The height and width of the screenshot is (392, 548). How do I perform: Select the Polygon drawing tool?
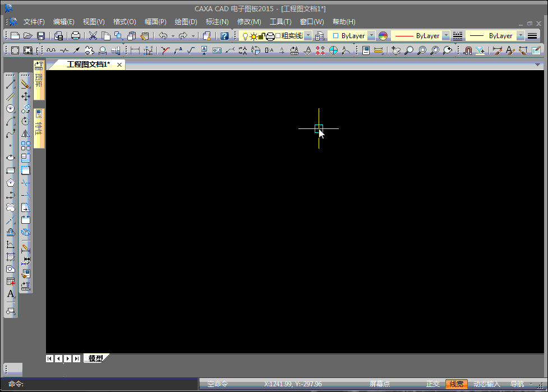click(x=11, y=183)
